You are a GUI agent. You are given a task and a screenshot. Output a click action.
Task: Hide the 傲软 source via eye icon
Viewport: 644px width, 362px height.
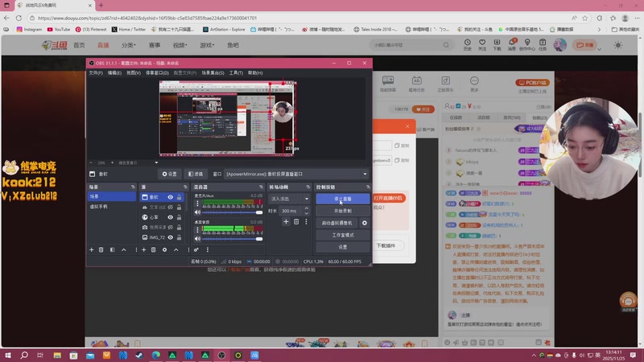coord(170,197)
